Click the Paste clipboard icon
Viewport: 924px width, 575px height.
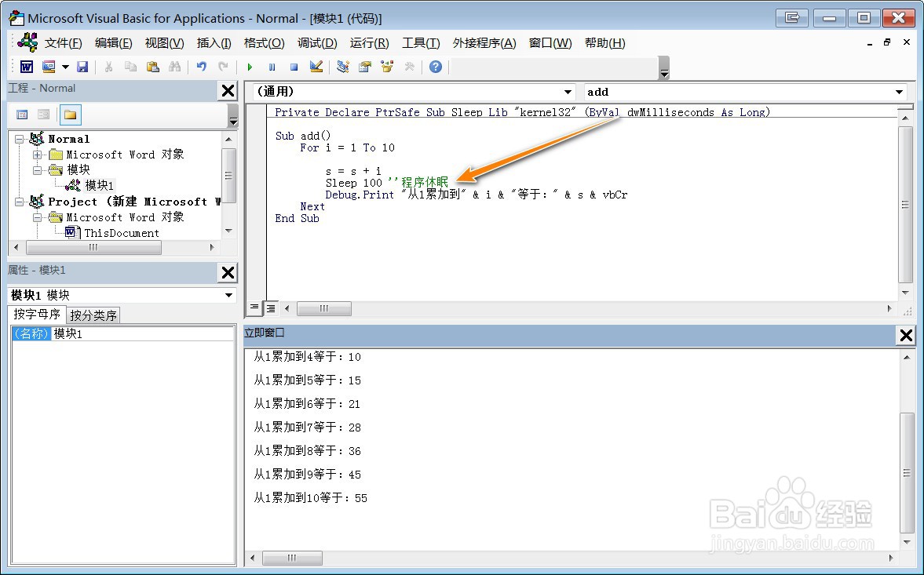click(152, 67)
